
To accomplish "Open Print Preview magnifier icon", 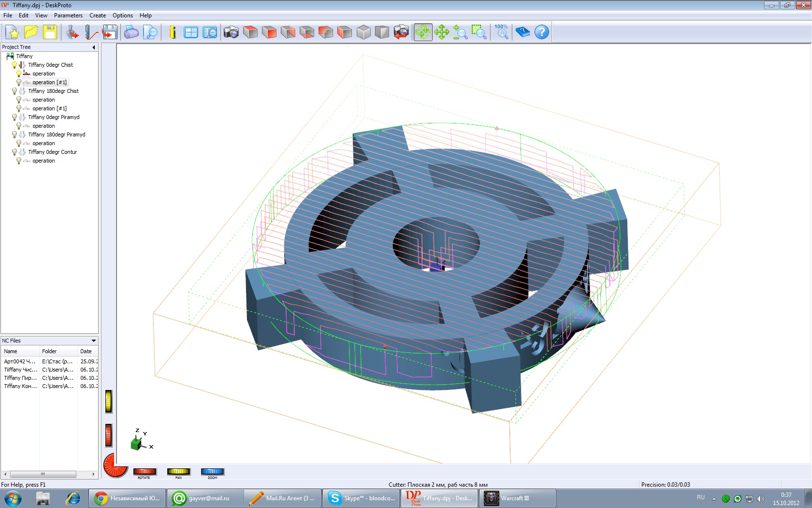I will pyautogui.click(x=150, y=32).
